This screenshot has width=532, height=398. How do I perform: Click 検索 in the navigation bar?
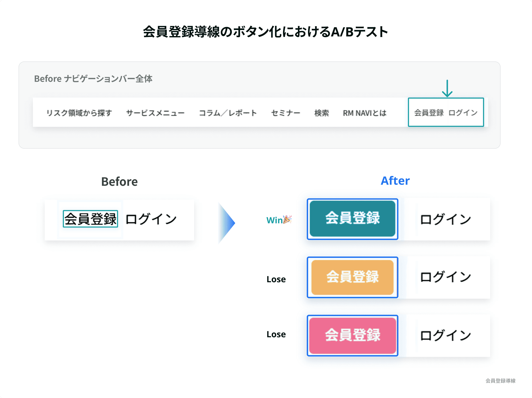coord(322,113)
